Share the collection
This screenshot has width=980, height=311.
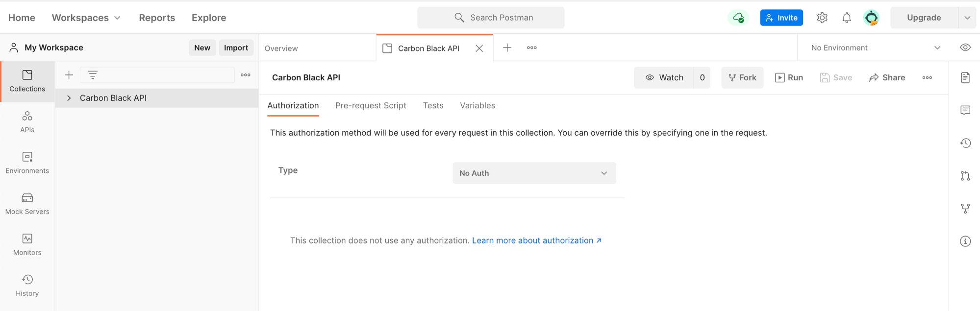[x=887, y=77]
